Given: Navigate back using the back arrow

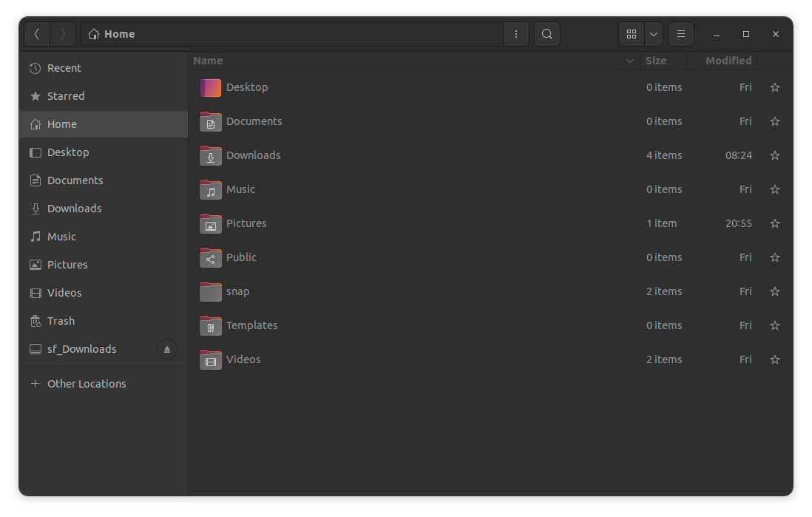Looking at the screenshot, I should tap(37, 33).
